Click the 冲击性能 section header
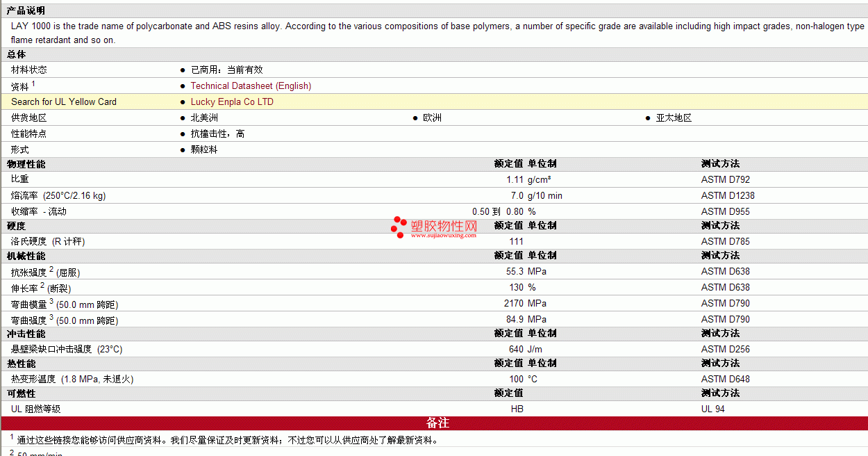The height and width of the screenshot is (456, 868). (x=26, y=334)
